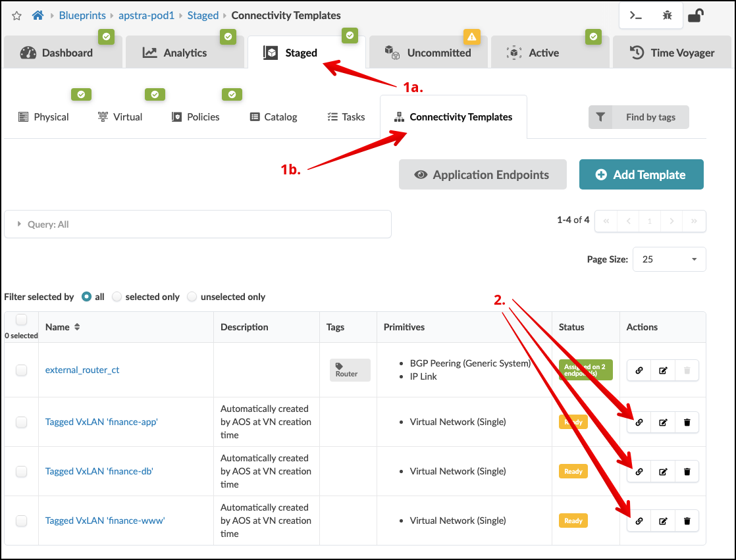Open the Policies sub-tab
Screen dimensions: 736x560
(195, 117)
